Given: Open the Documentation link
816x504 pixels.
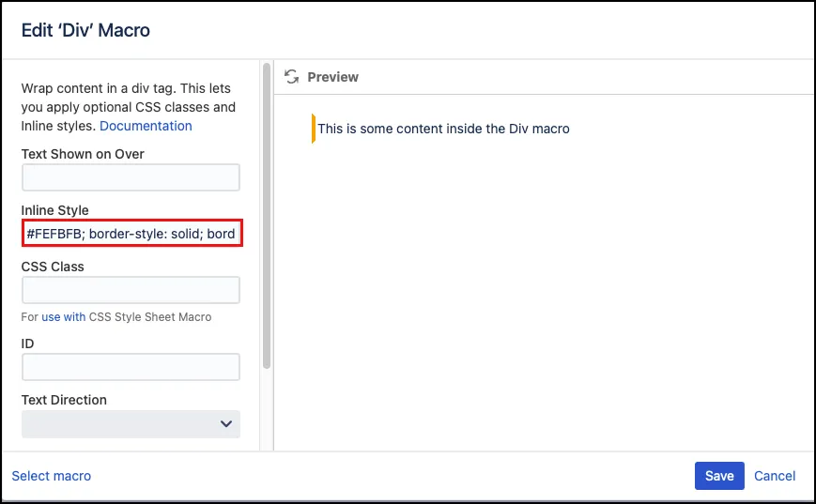Looking at the screenshot, I should tap(146, 126).
